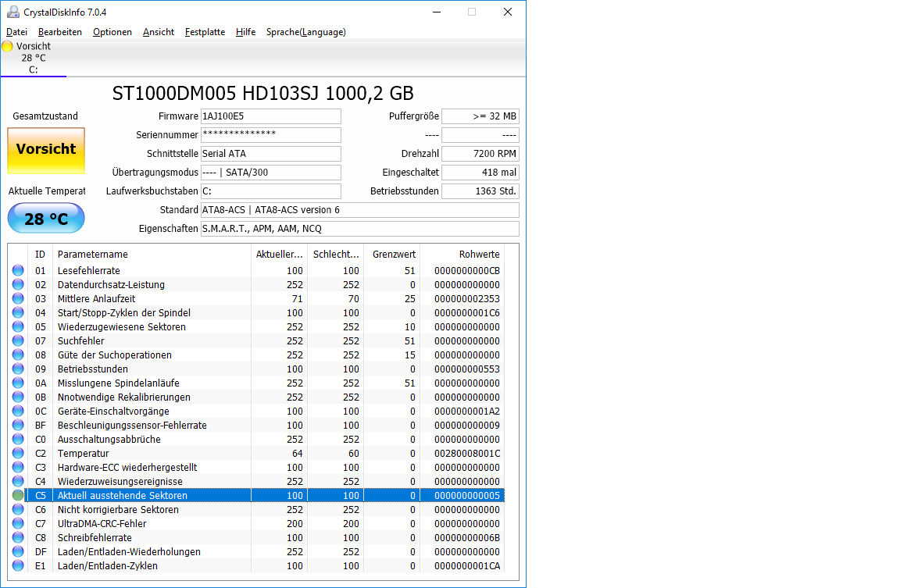Click the Parametername column header
Viewport: 900px width, 588px height.
click(152, 254)
